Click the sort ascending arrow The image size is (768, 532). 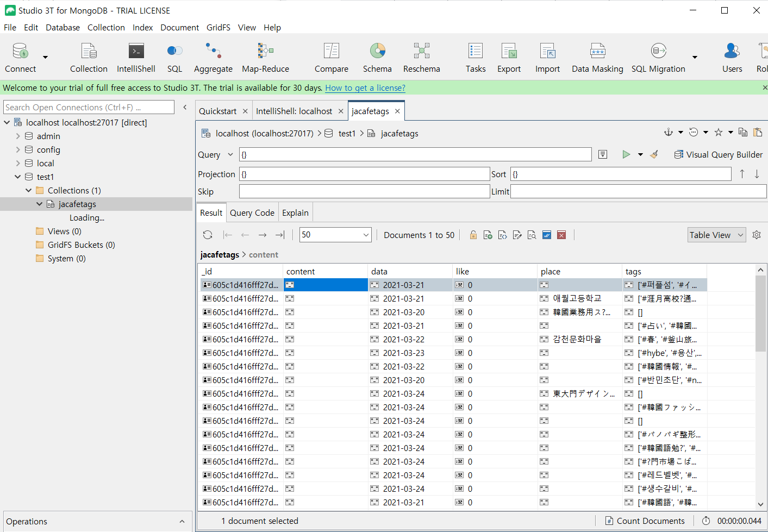point(742,174)
